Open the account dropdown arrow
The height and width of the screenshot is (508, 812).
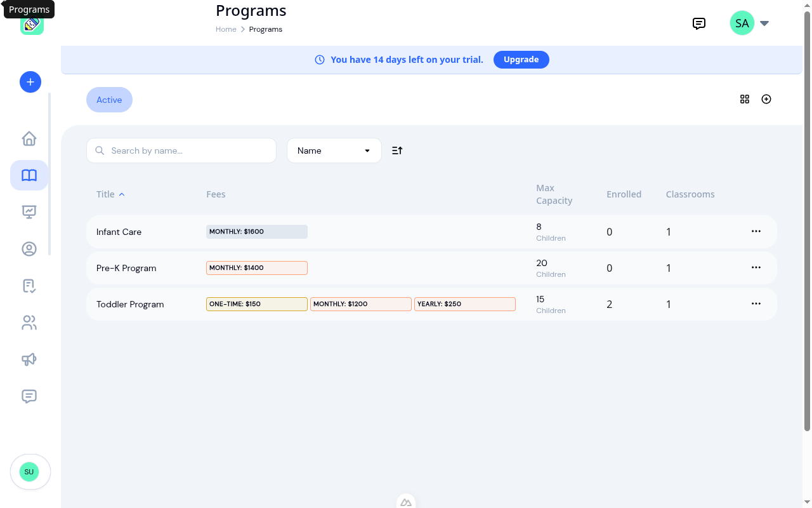tap(764, 23)
